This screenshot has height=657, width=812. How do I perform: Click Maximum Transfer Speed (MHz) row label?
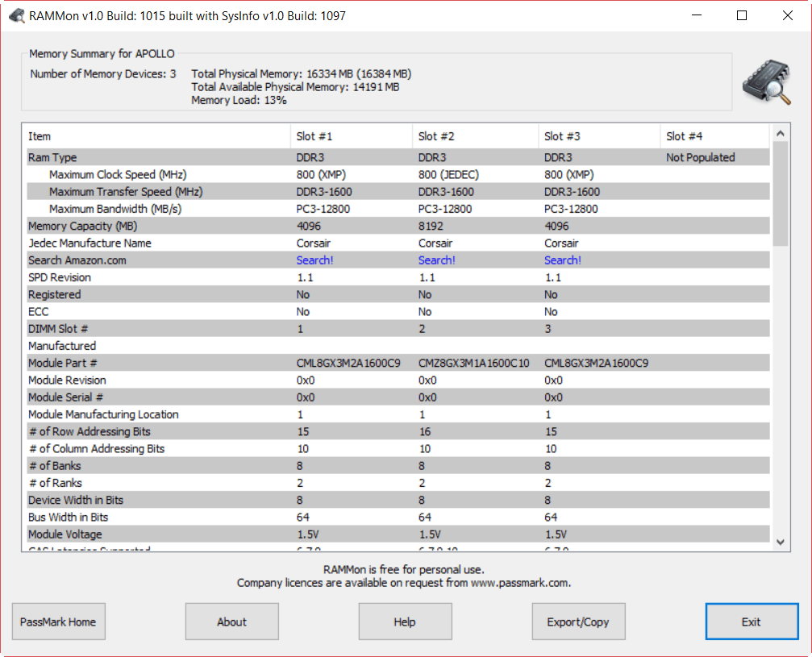126,192
